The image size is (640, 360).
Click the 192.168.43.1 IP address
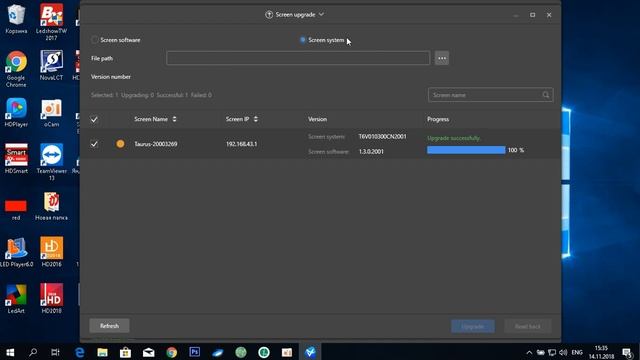(x=241, y=144)
